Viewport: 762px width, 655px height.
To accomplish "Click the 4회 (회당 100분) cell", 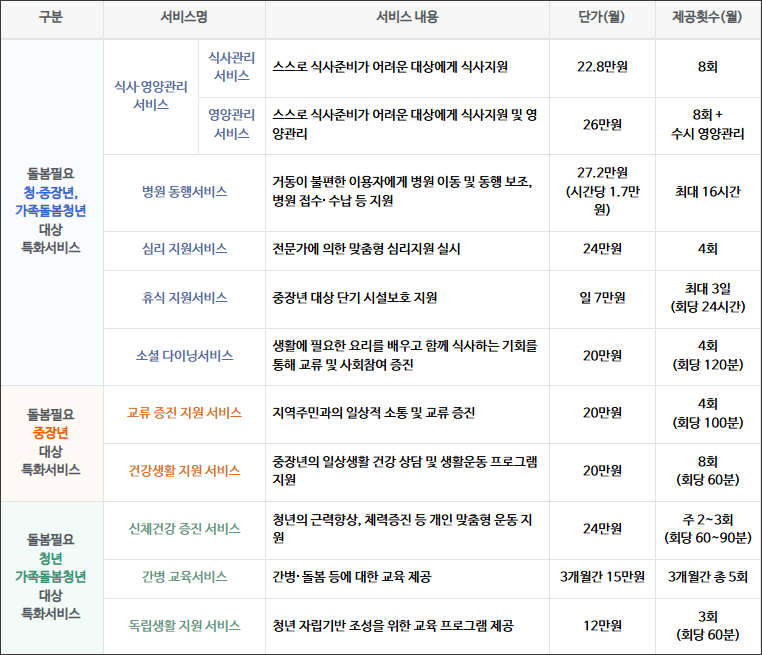I will pyautogui.click(x=708, y=413).
